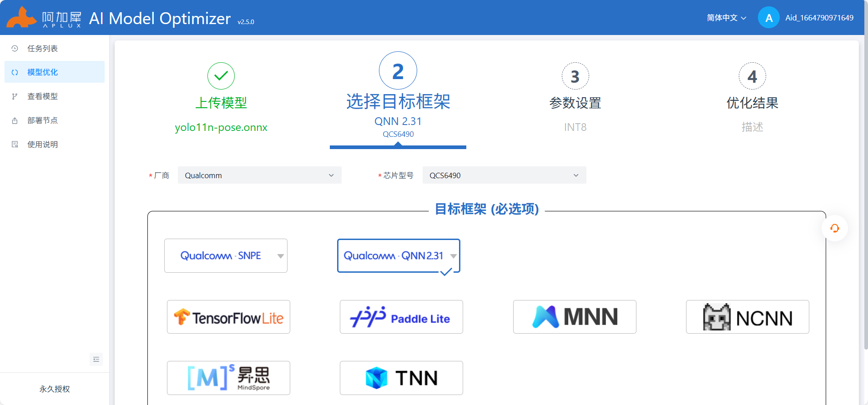Open the chip model QCS6490 dropdown

(x=504, y=175)
